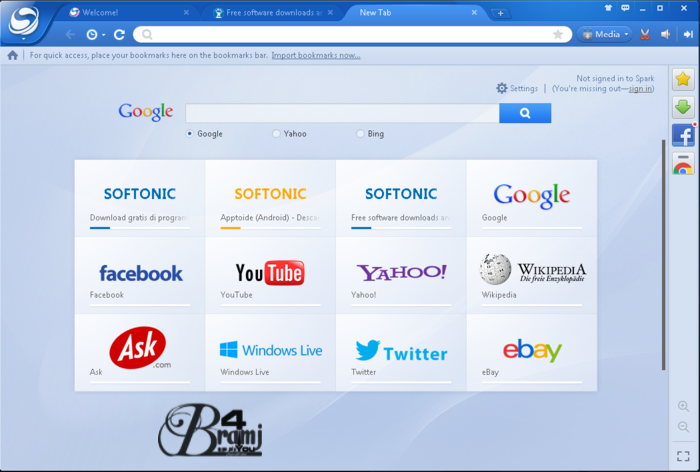Open Softonic Download gratis di programmi tile

[140, 198]
